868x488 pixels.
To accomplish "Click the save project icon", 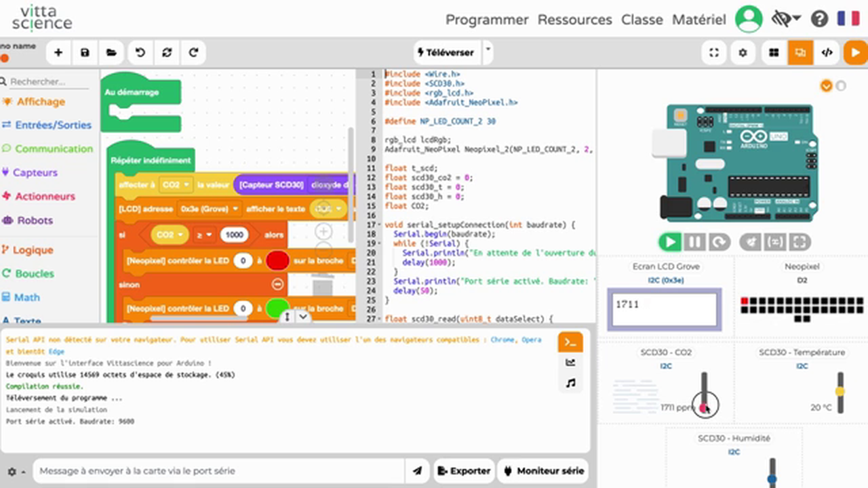I will pyautogui.click(x=84, y=52).
